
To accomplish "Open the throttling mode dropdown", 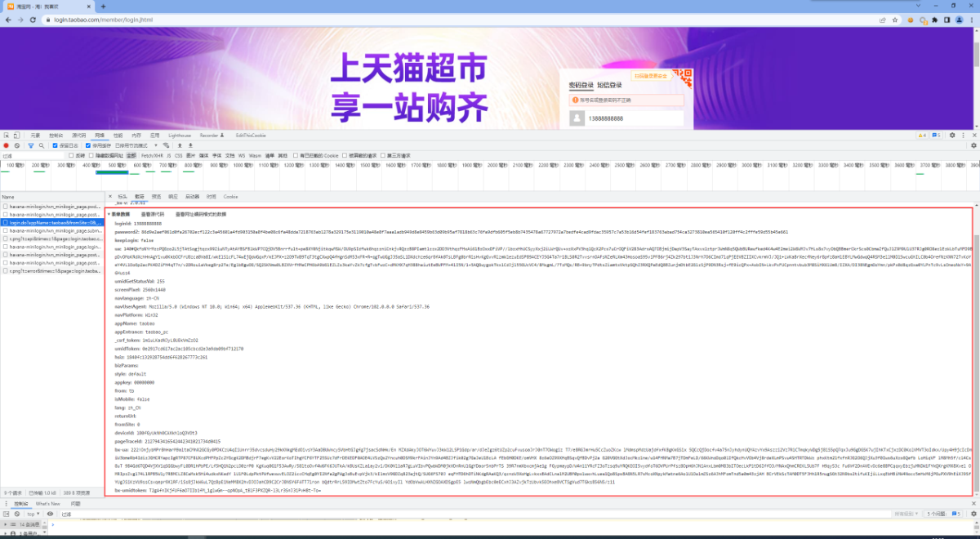I will point(136,145).
